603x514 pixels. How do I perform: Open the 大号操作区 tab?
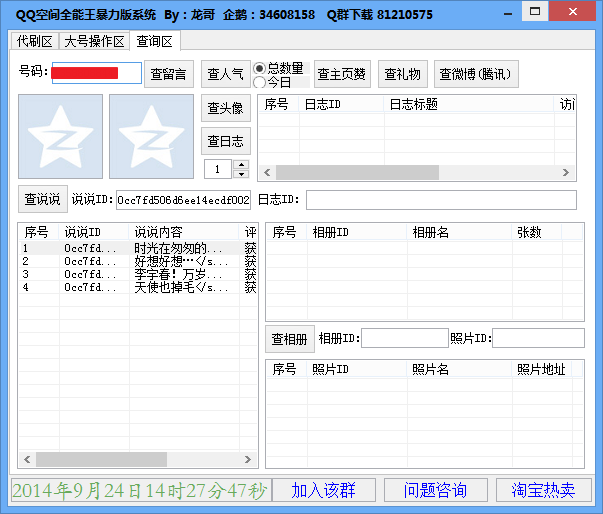pyautogui.click(x=94, y=41)
